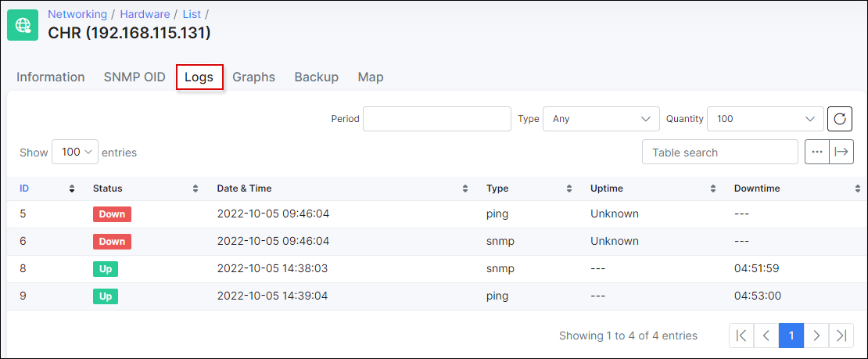
Task: Jump to last page arrow
Action: click(841, 336)
